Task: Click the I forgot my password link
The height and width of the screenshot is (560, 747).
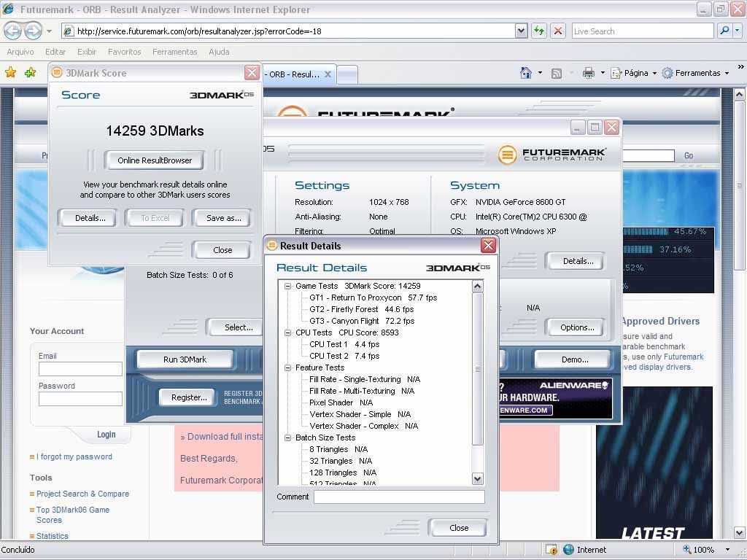Action: (74, 456)
